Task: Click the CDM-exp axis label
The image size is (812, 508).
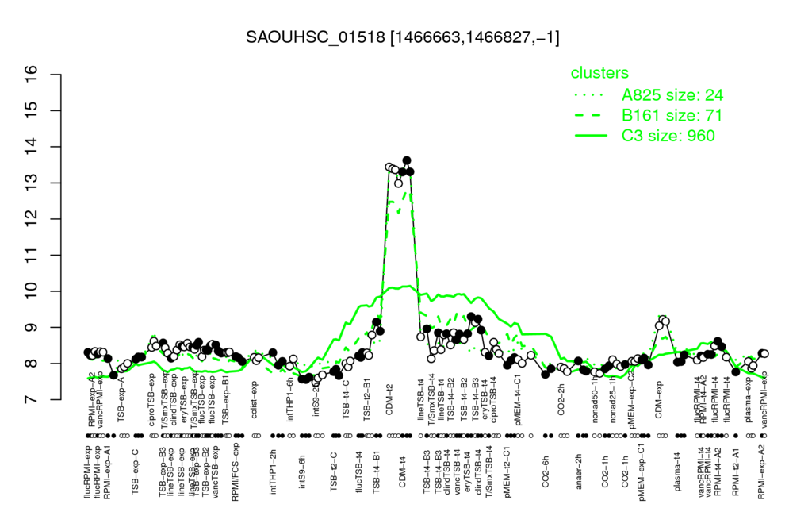Action: pos(659,402)
